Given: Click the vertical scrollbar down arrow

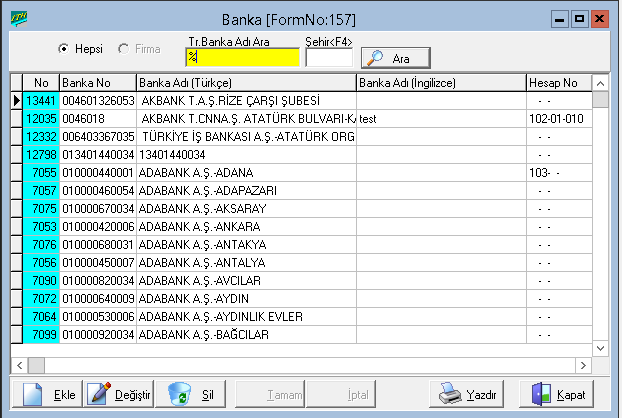Looking at the screenshot, I should tap(601, 348).
